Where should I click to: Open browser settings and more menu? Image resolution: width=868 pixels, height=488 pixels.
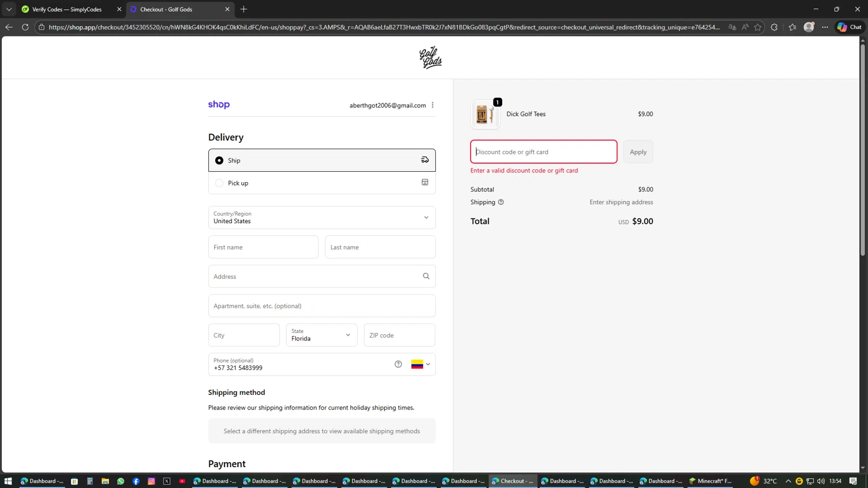[825, 27]
